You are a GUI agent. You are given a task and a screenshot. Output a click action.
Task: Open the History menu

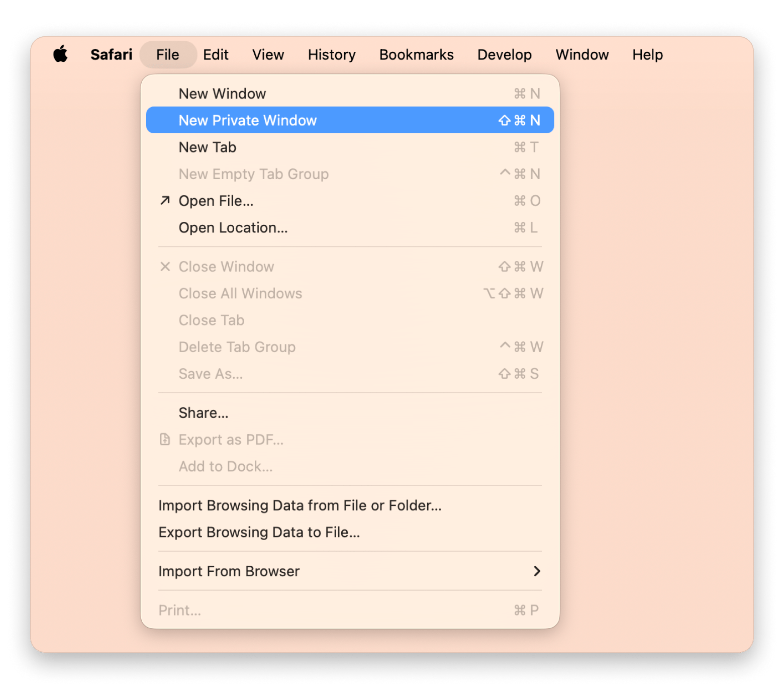[x=332, y=54]
